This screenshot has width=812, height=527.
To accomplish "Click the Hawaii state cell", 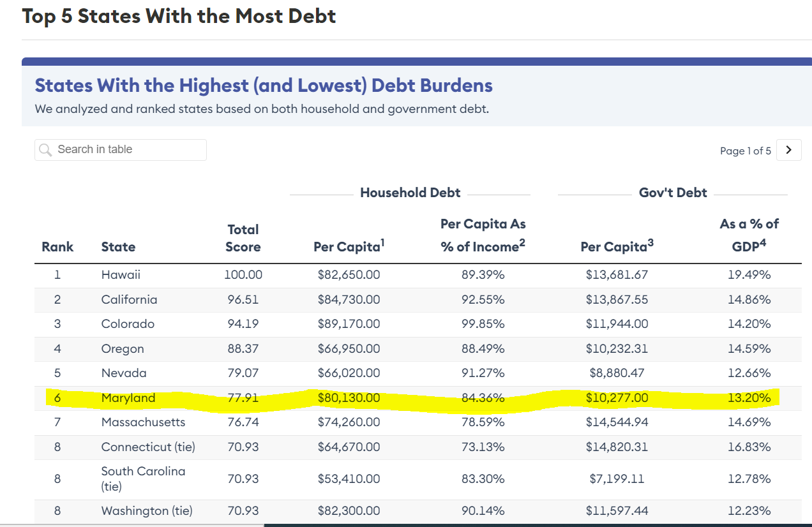I will 121,275.
